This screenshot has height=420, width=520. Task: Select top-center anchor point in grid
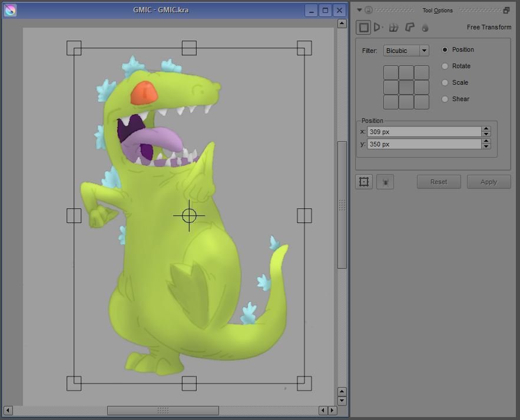pyautogui.click(x=406, y=72)
